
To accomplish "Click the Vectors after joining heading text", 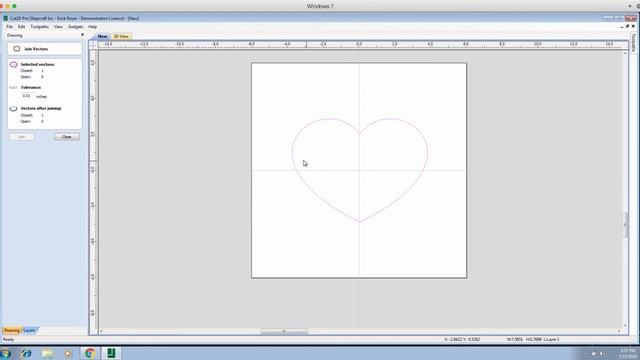I will pos(41,109).
